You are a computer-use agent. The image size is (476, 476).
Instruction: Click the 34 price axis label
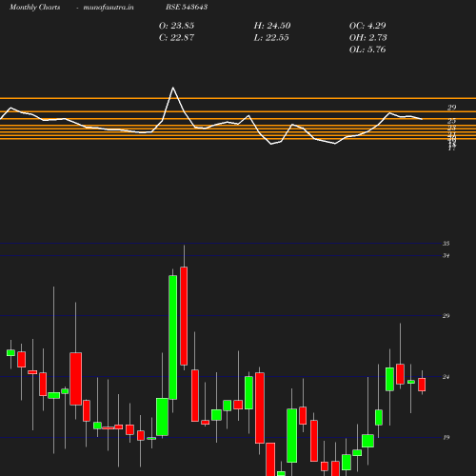tap(446, 255)
